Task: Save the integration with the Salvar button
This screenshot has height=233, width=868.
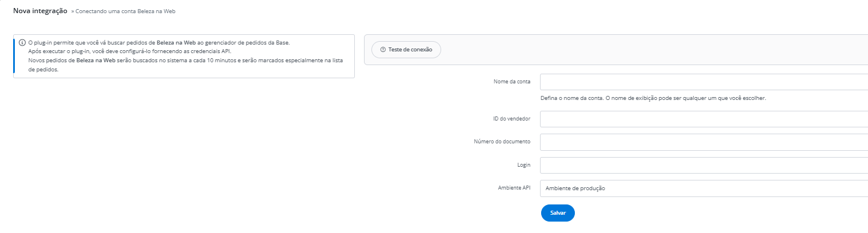Action: (557, 212)
